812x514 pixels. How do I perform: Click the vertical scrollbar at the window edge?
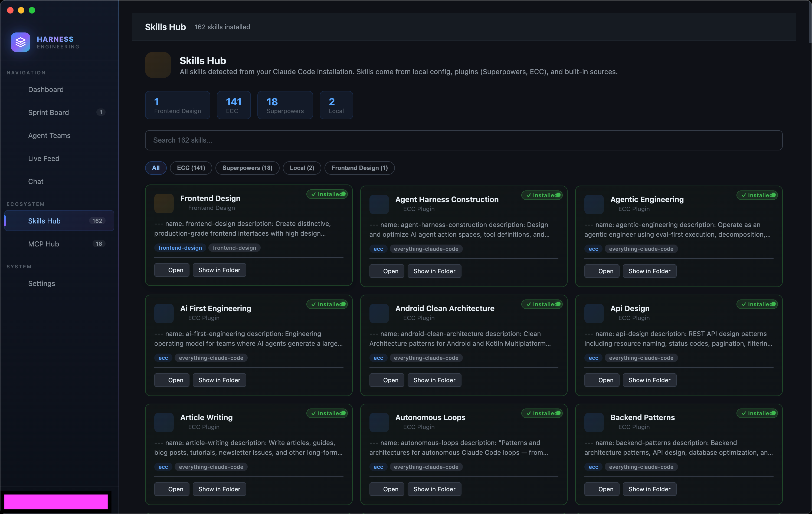pos(810,22)
